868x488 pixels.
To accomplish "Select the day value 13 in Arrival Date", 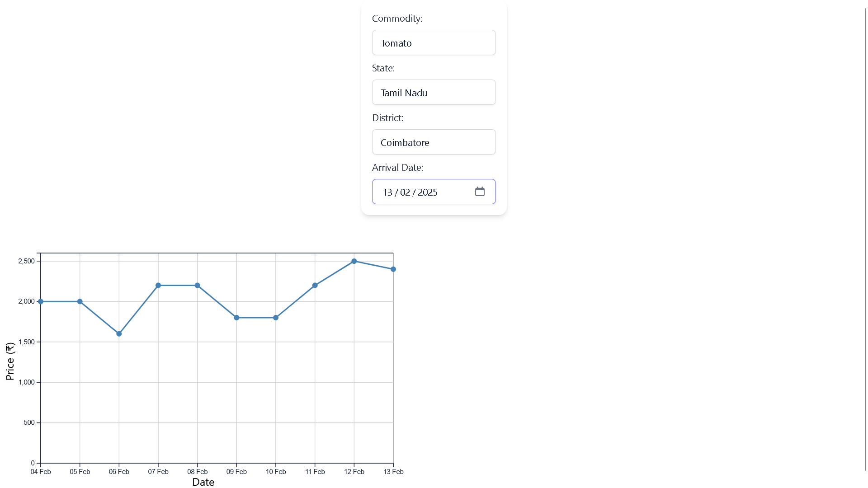I will coord(387,192).
